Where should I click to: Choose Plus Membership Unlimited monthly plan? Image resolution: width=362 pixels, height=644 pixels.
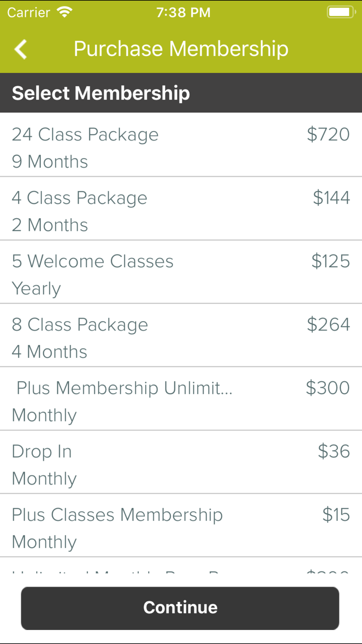coord(181,399)
